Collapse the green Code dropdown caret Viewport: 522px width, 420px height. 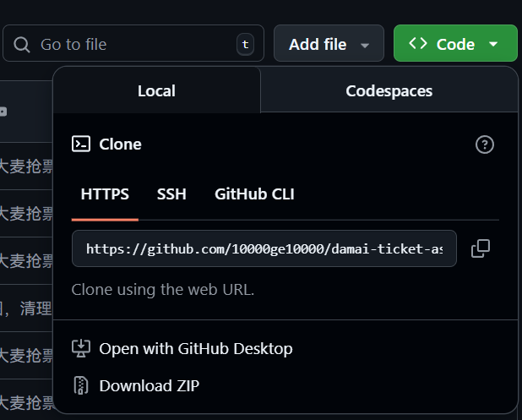[492, 45]
